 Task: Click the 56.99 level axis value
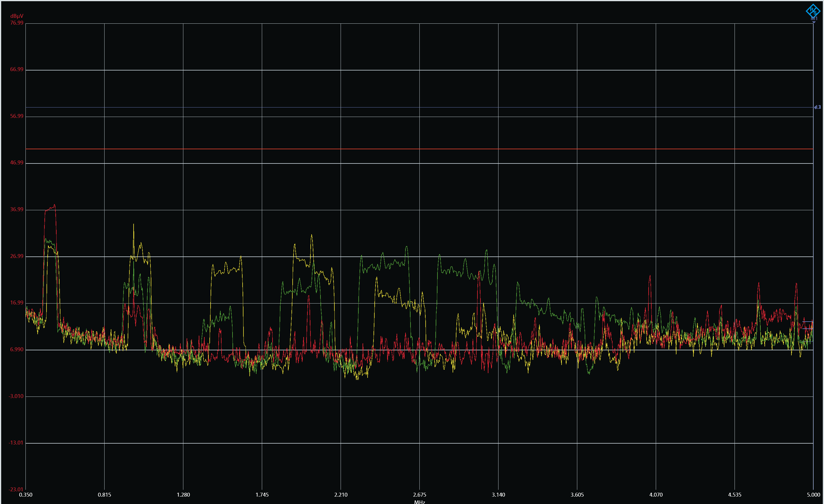click(17, 116)
